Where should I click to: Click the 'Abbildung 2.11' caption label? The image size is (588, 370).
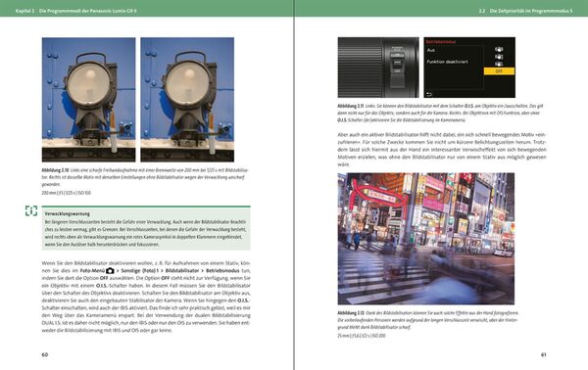pos(351,106)
